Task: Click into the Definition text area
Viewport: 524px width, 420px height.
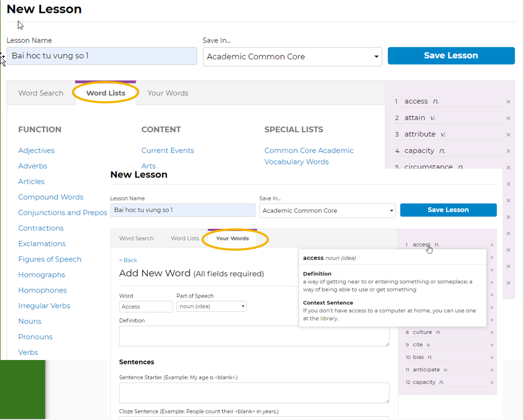Action: (x=254, y=336)
